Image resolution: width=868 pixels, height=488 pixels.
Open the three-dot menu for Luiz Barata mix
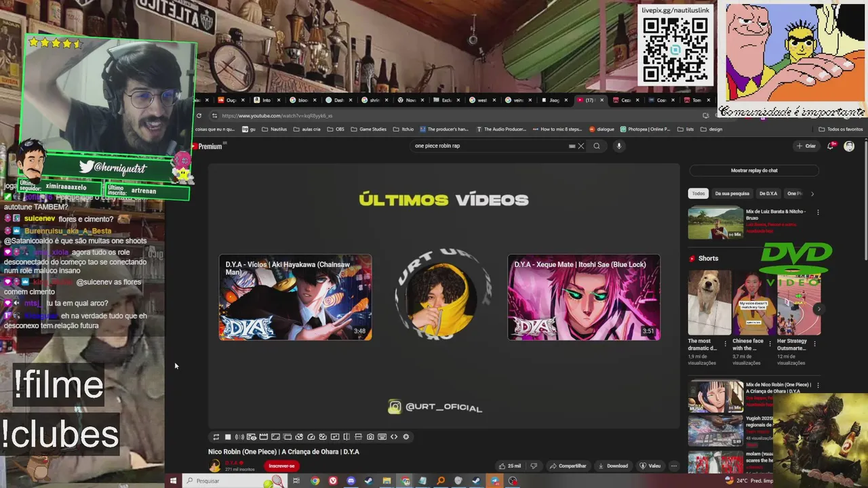(x=818, y=212)
